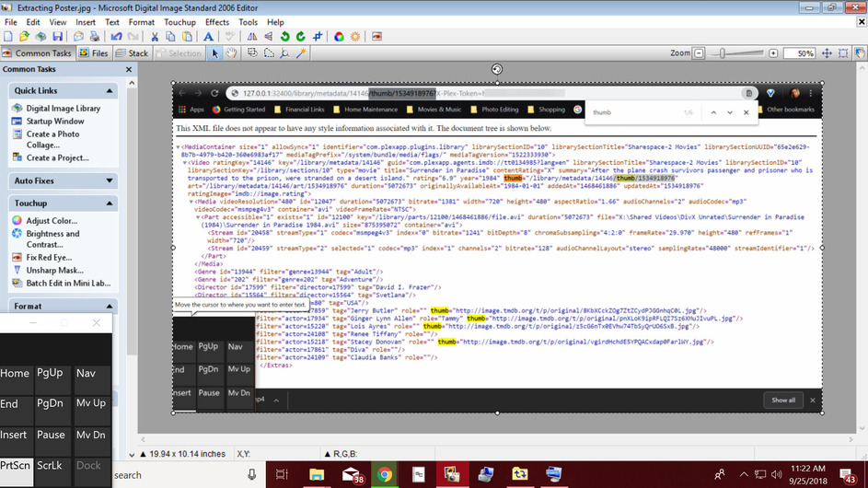Image resolution: width=868 pixels, height=488 pixels.
Task: Undo the last action
Action: [116, 37]
